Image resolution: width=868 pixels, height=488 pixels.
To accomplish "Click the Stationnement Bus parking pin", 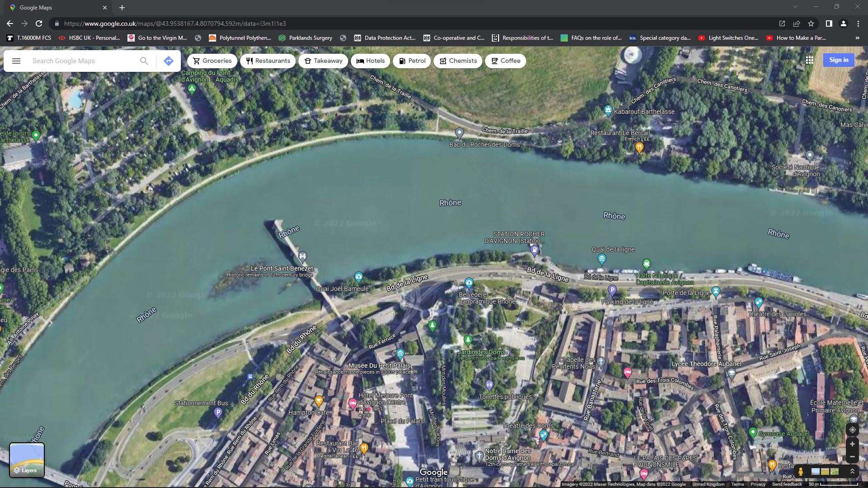I will 218,413.
